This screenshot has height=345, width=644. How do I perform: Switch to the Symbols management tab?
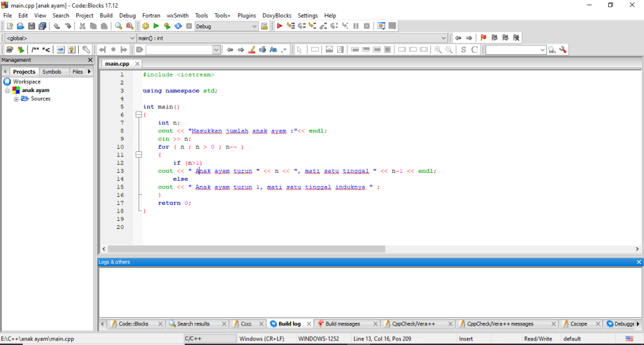tap(52, 72)
